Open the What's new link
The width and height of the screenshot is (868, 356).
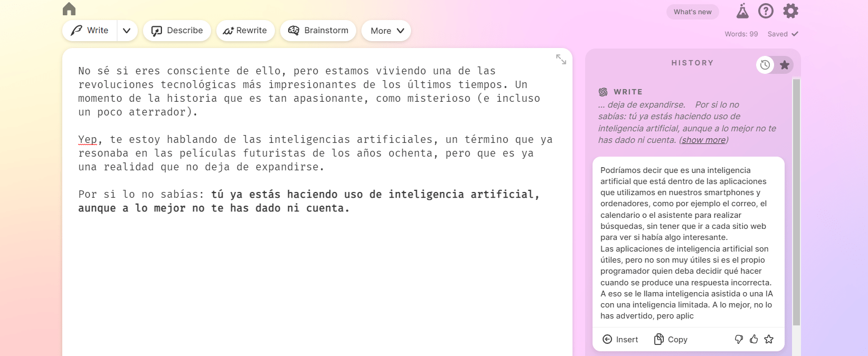(692, 12)
